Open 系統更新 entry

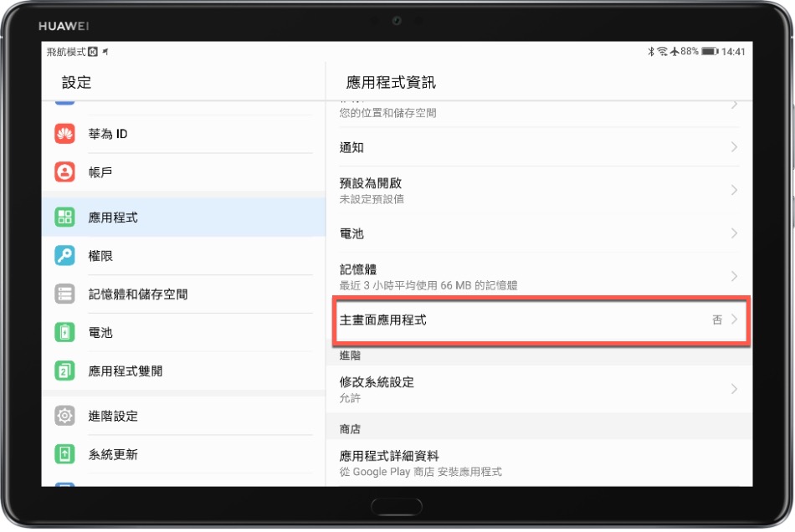184,454
